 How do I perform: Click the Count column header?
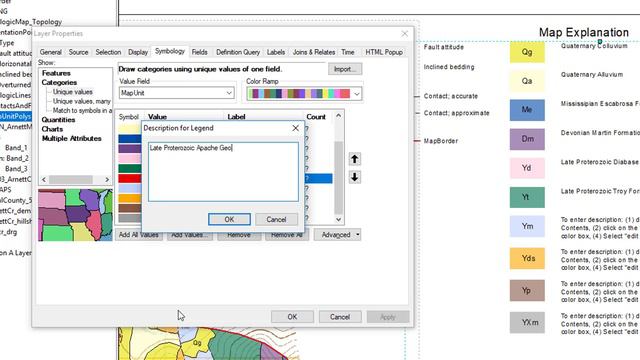(316, 117)
